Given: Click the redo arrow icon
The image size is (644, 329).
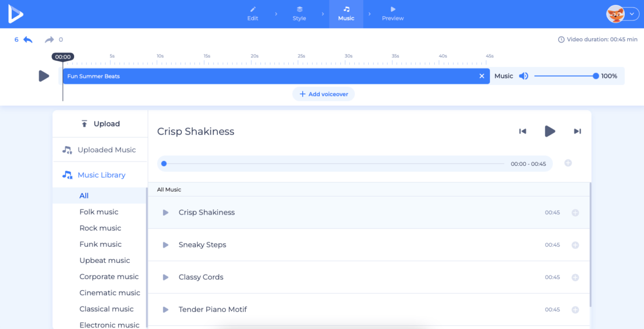Looking at the screenshot, I should (49, 40).
